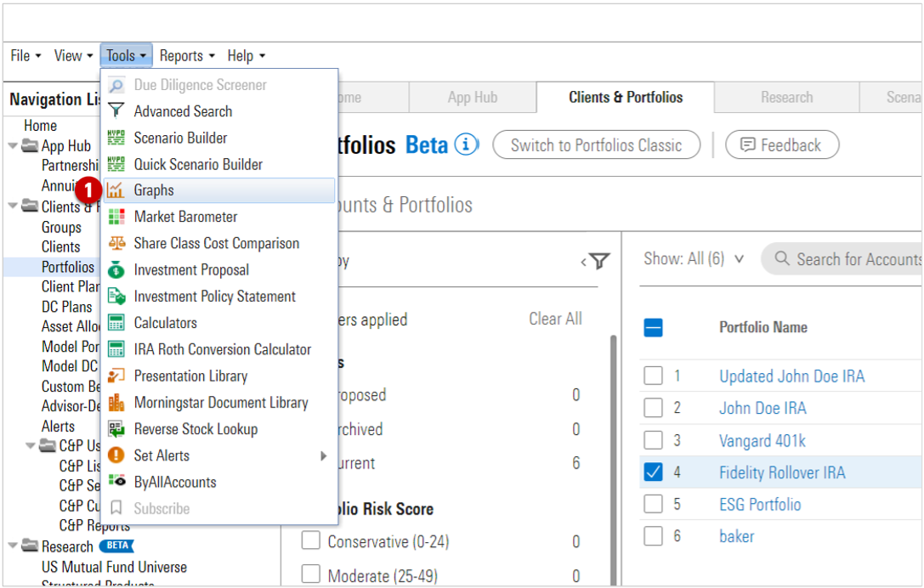
Task: Click the Set Alerts exclamation icon
Action: pos(116,455)
